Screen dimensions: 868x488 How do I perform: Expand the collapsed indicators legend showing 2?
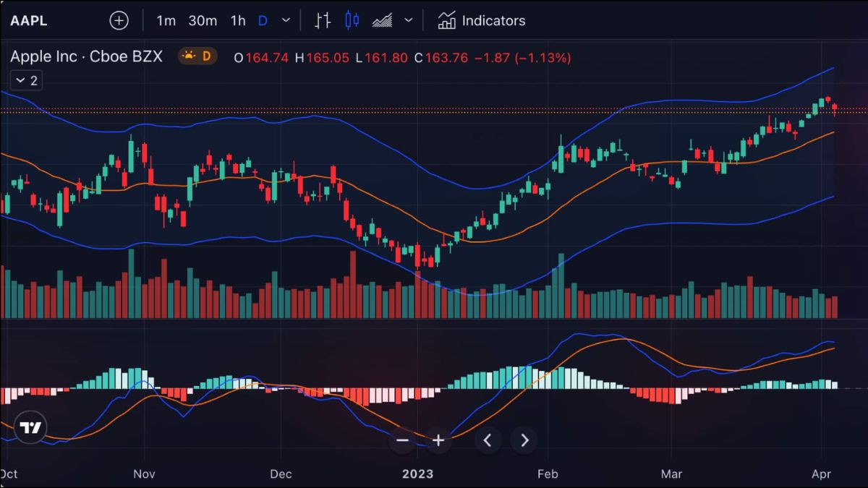coord(27,80)
